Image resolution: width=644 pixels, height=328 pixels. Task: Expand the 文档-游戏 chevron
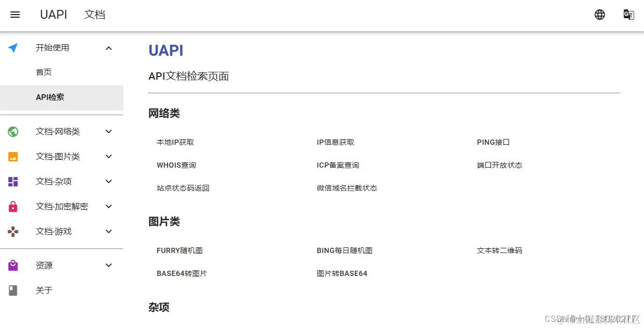tap(109, 232)
